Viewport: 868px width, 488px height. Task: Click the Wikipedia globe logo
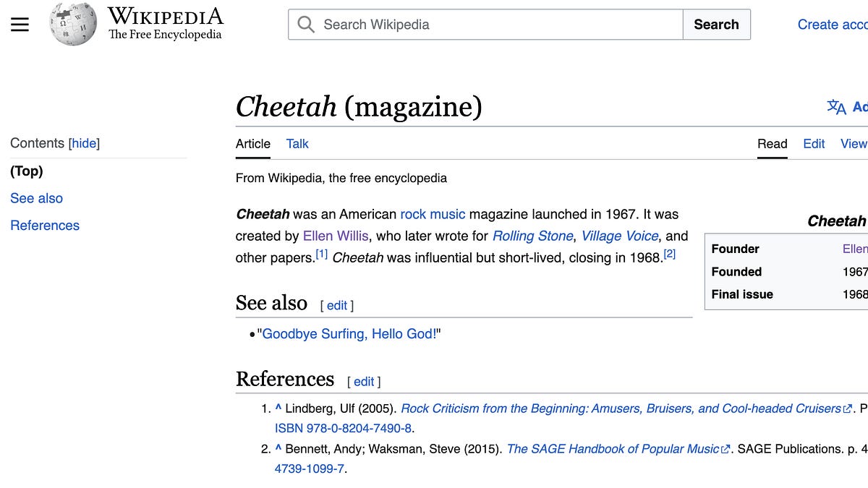[72, 24]
